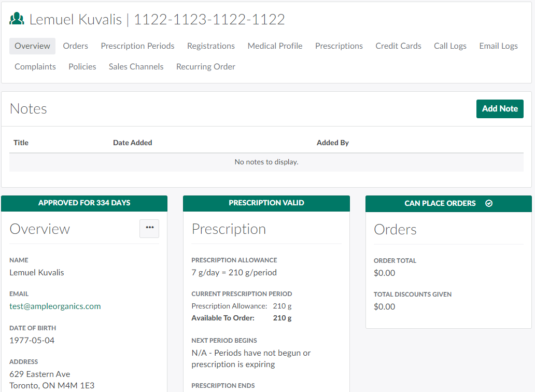Image resolution: width=535 pixels, height=392 pixels.
Task: Navigate to the Complaints tab
Action: point(35,67)
